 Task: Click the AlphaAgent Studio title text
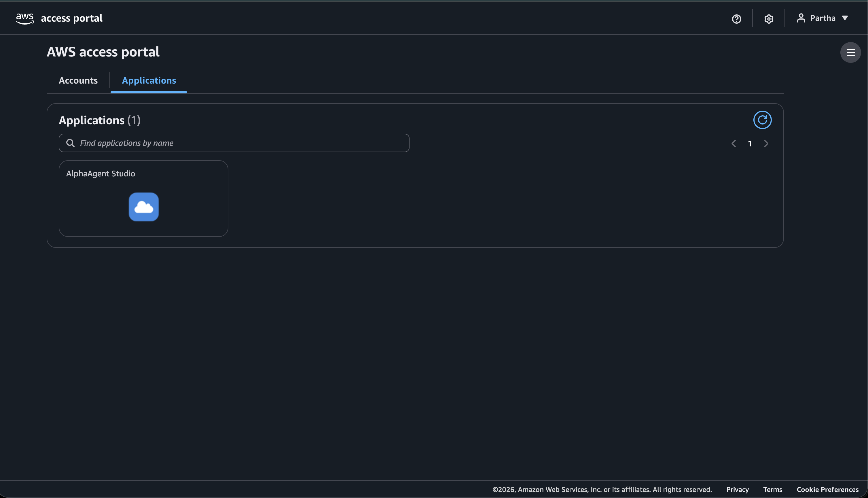(x=101, y=174)
